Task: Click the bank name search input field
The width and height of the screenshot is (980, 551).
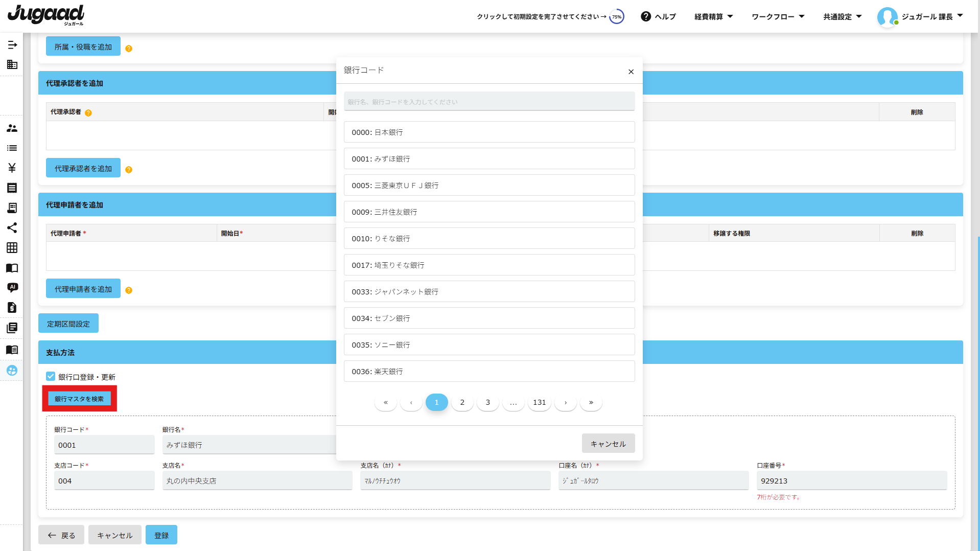Action: 489,102
